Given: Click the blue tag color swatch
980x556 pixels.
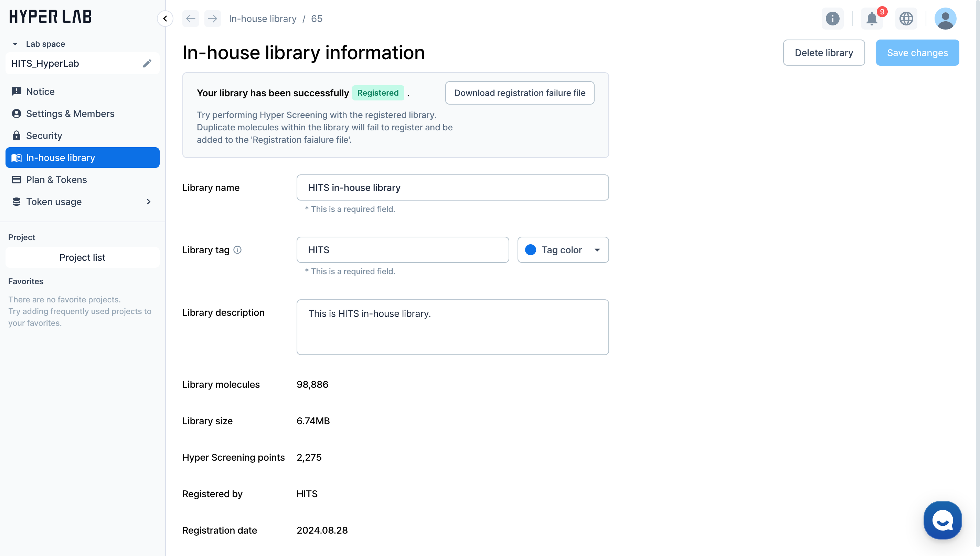Looking at the screenshot, I should (x=530, y=250).
